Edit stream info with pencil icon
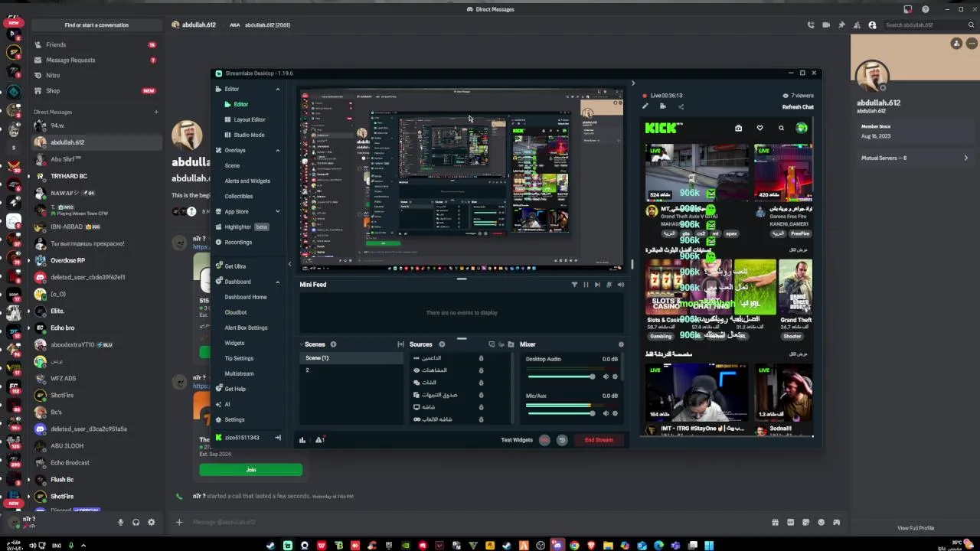Screen dimensions: 980x551 click(x=645, y=106)
